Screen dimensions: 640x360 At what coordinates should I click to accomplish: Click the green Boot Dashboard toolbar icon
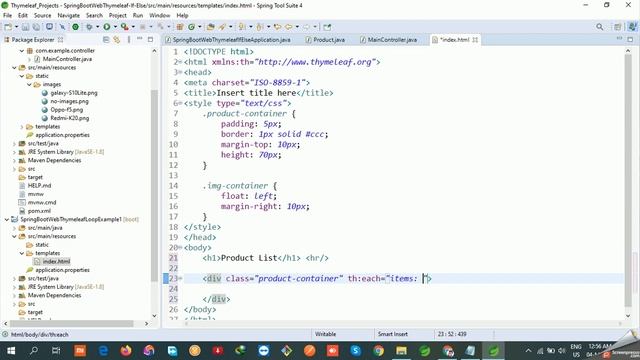(76, 27)
